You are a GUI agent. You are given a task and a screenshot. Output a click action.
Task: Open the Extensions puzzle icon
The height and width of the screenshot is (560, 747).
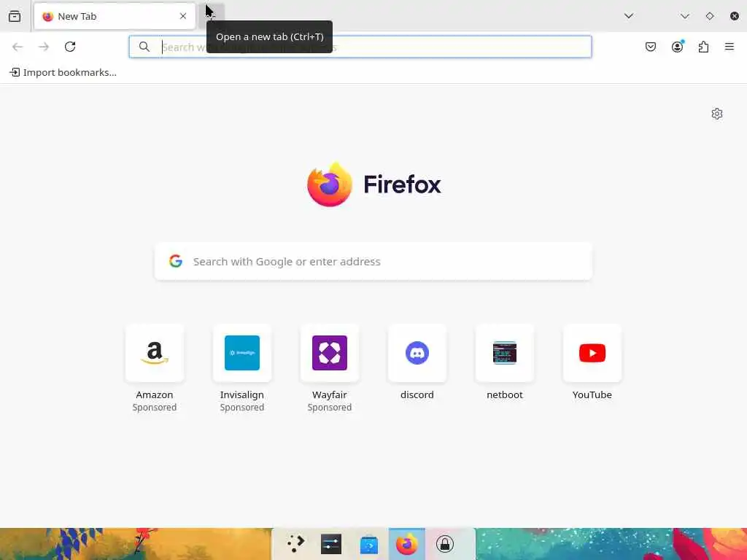[704, 47]
